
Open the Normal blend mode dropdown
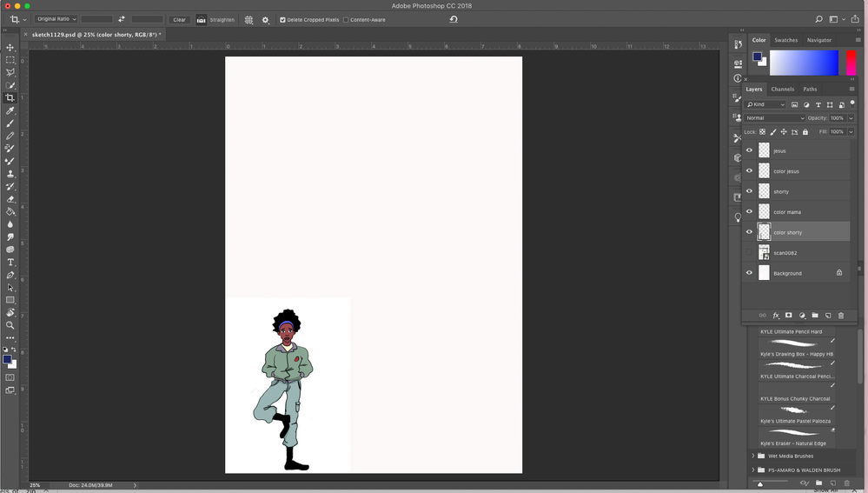774,118
